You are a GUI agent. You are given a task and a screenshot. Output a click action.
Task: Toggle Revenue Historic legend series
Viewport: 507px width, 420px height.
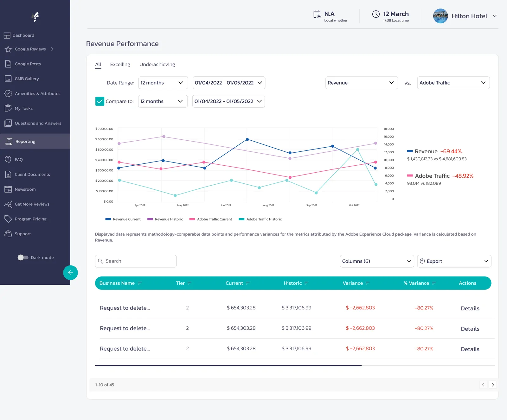coord(165,219)
